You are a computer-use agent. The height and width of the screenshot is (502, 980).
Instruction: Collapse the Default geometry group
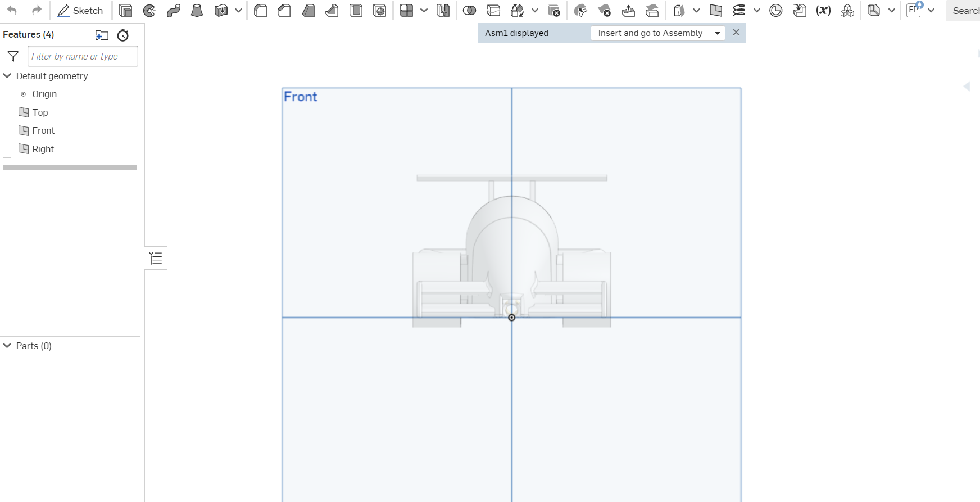tap(7, 76)
